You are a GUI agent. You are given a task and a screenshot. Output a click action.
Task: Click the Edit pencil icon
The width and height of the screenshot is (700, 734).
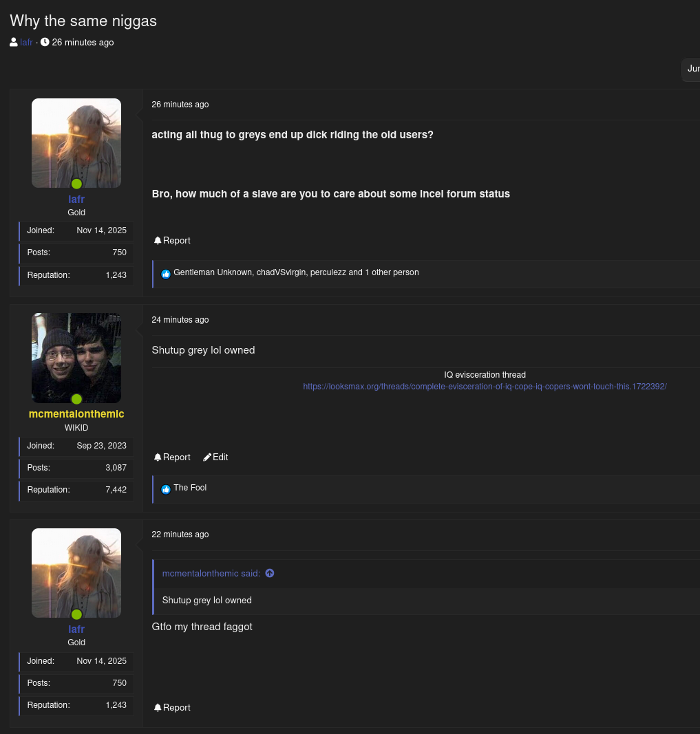click(207, 457)
